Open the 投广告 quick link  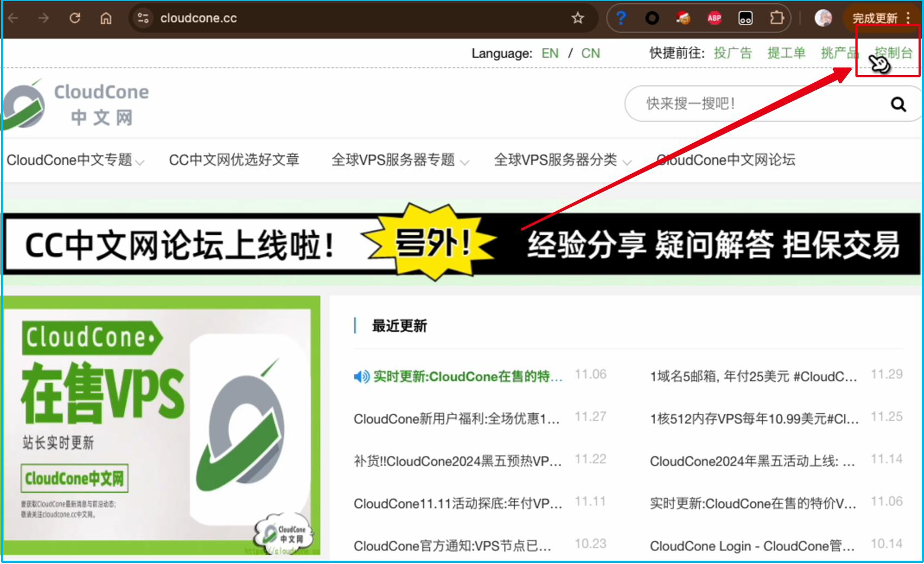pyautogui.click(x=733, y=53)
